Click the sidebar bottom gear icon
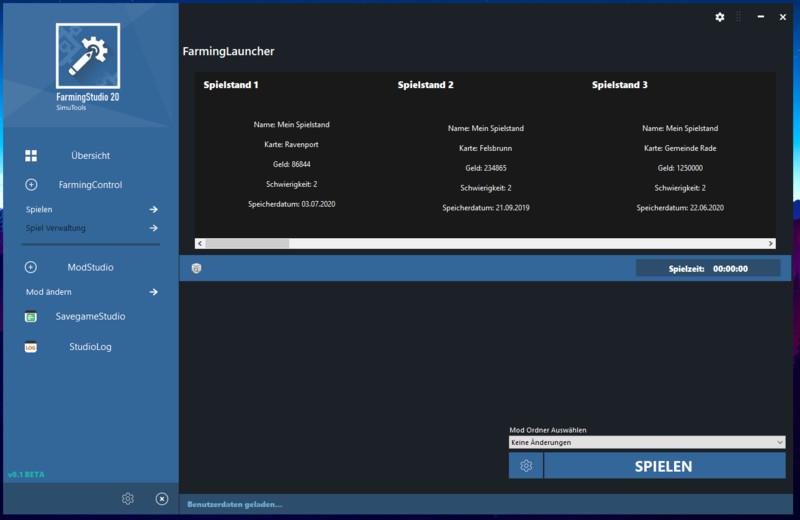800x520 pixels. tap(128, 499)
